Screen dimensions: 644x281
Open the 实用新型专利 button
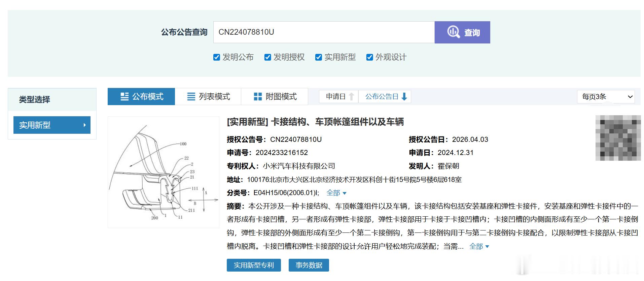254,265
